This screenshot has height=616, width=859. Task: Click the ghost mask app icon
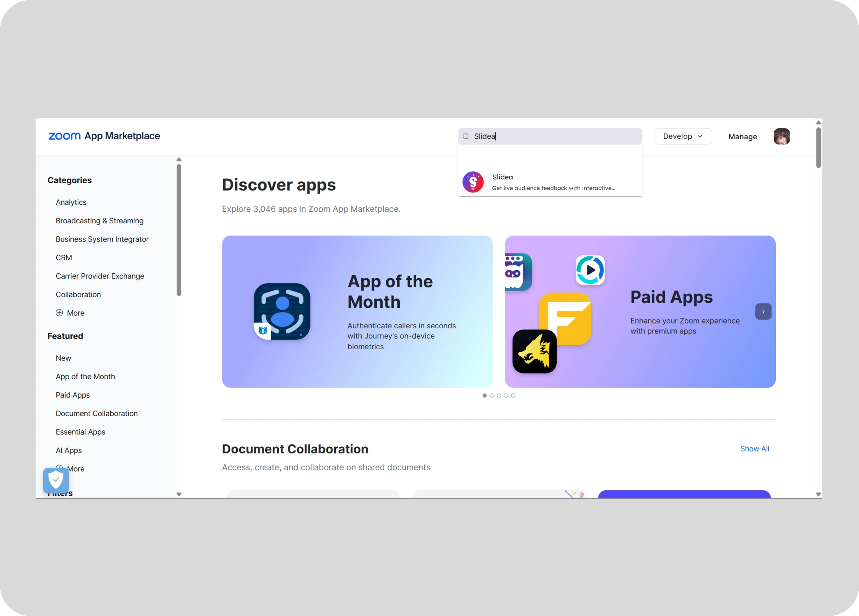point(518,272)
